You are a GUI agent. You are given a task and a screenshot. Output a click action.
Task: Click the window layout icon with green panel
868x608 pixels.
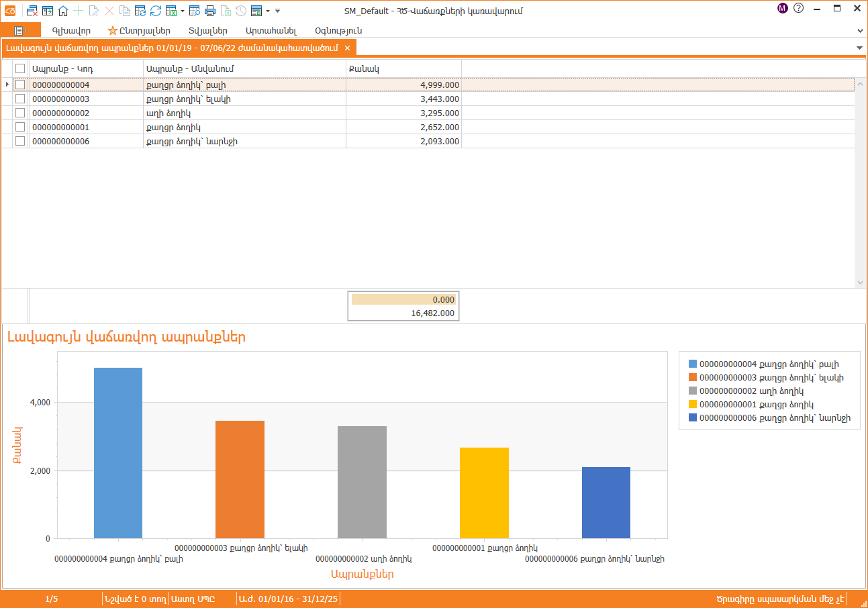coord(256,11)
